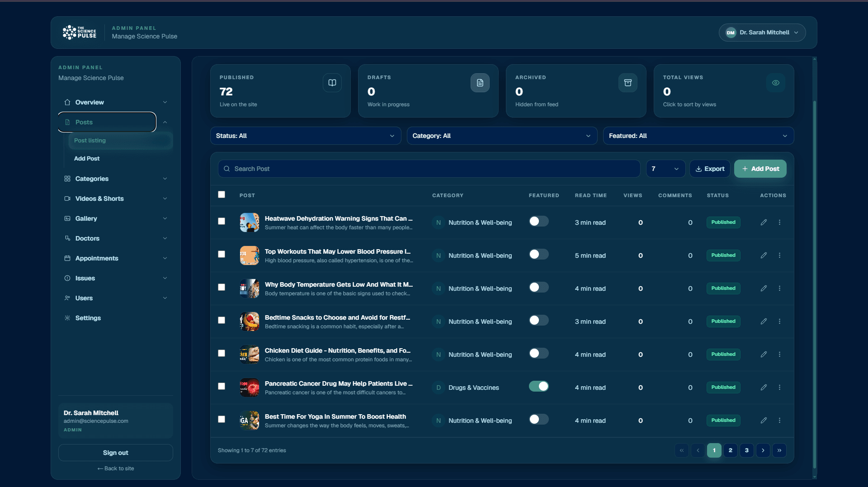Open more actions for Bedtime Snacks post
868x487 pixels.
click(779, 322)
